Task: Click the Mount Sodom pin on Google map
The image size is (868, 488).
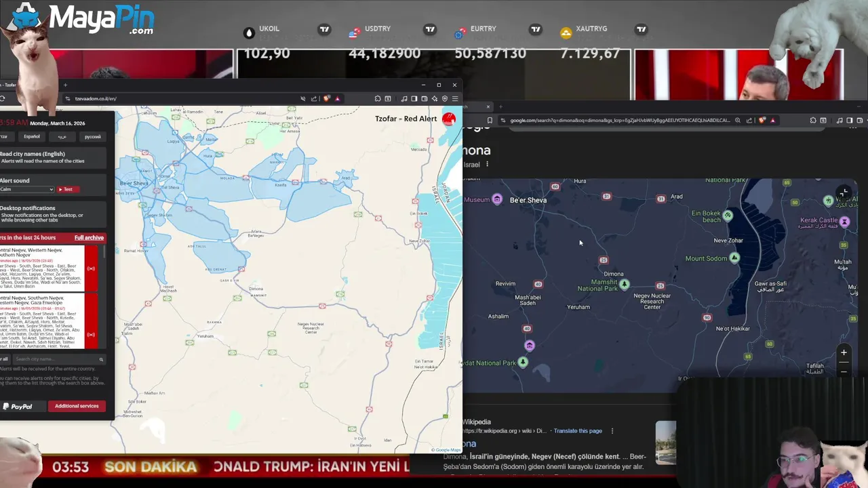Action: pos(734,258)
